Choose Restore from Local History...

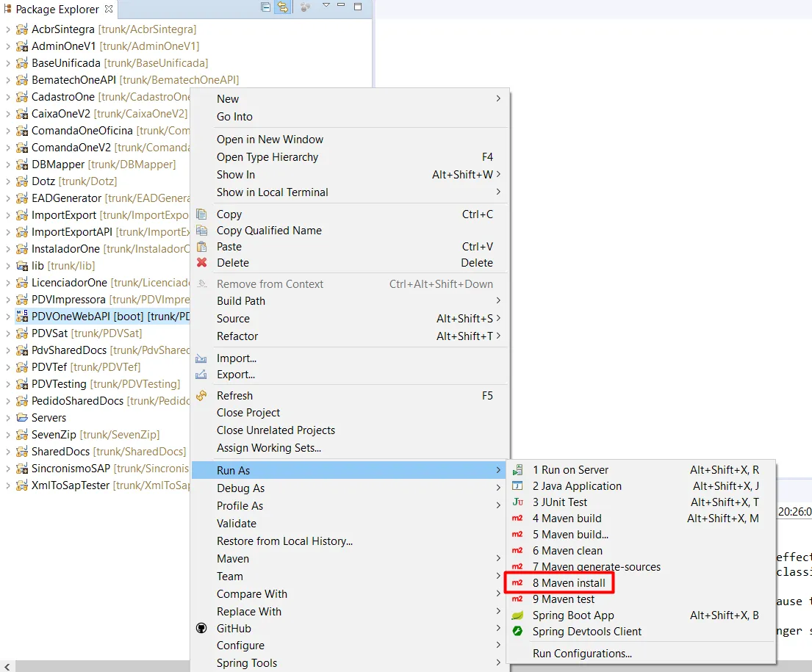(350, 541)
